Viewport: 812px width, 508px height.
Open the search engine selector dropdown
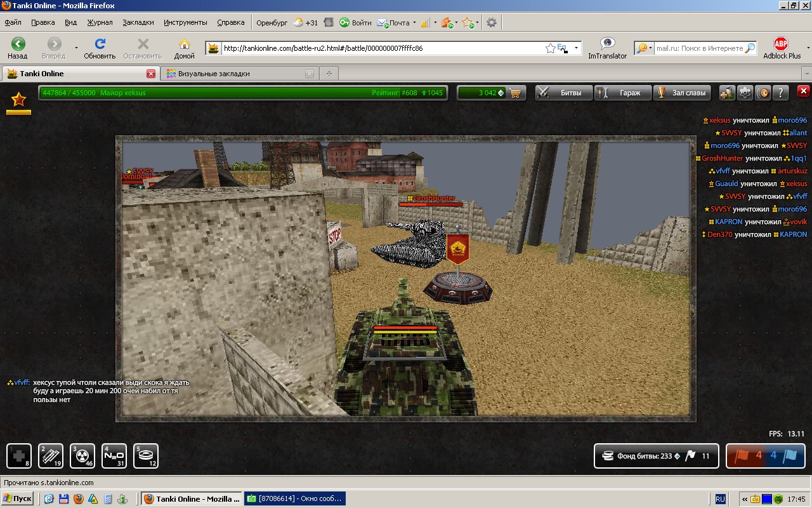pyautogui.click(x=645, y=48)
